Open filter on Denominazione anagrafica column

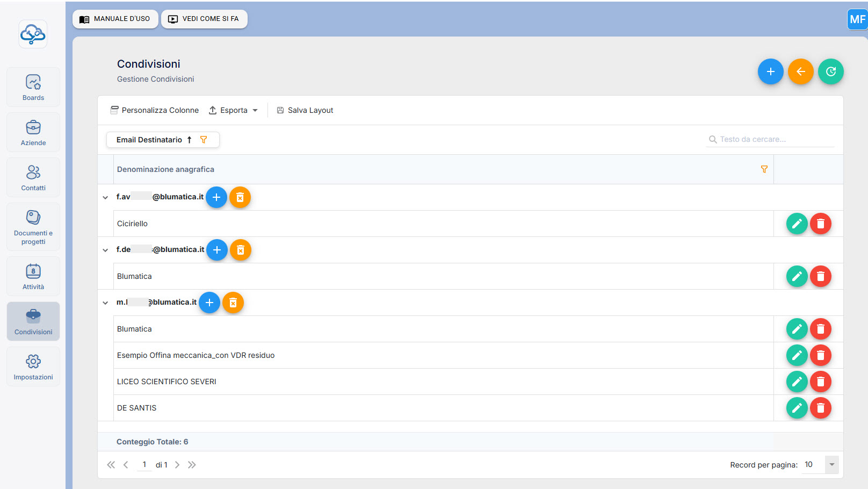[764, 169]
